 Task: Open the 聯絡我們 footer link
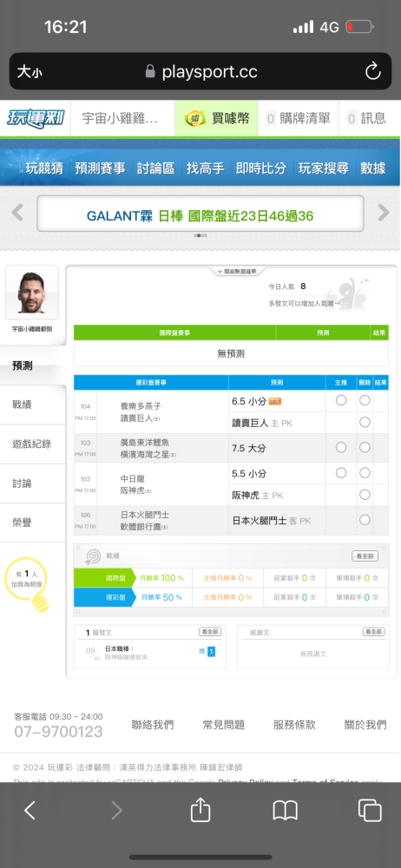pyautogui.click(x=152, y=725)
